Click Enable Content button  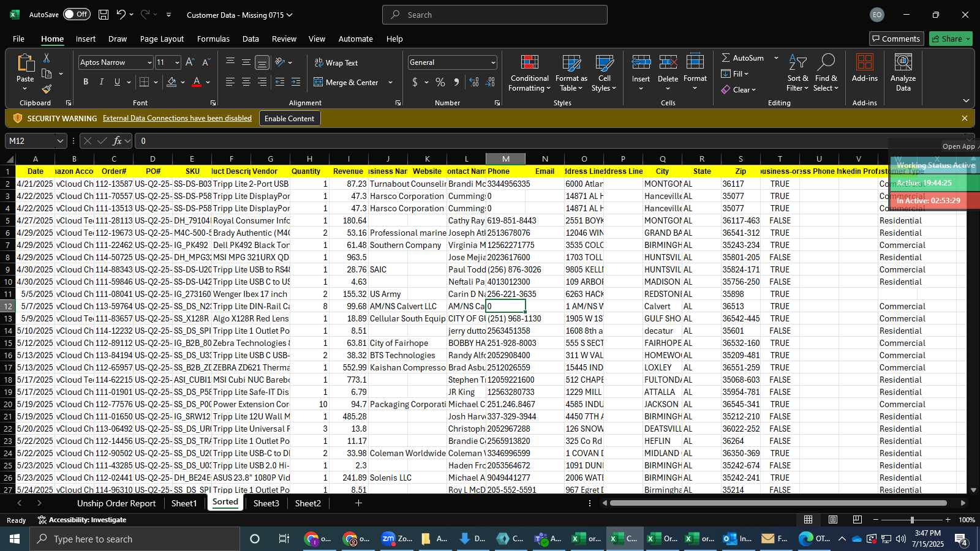tap(289, 118)
